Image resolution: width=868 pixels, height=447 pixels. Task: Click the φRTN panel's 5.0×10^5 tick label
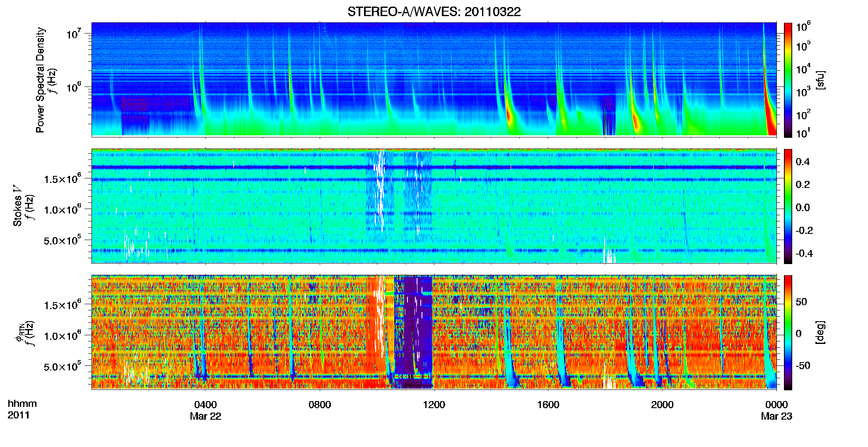[63, 367]
